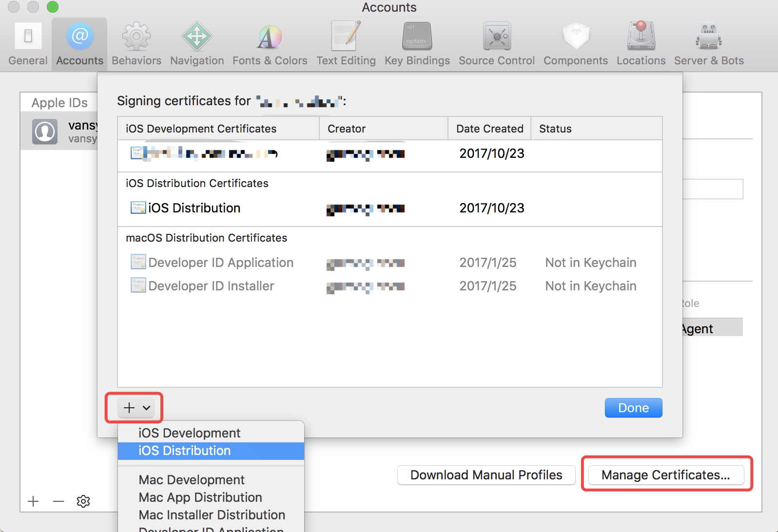Select the vansy Apple ID avatar
The image size is (778, 532).
pyautogui.click(x=45, y=132)
